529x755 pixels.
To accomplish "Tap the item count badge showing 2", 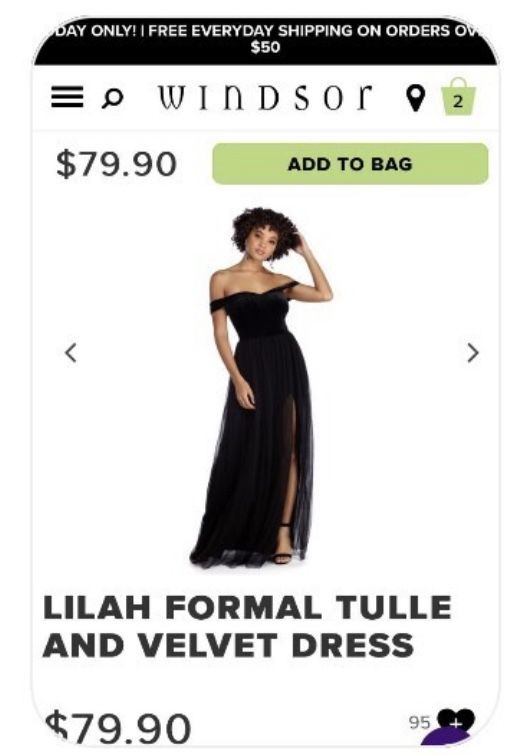I will click(x=458, y=102).
